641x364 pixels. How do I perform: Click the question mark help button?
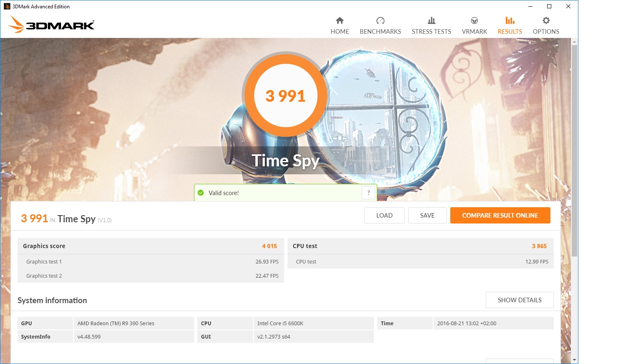(368, 193)
